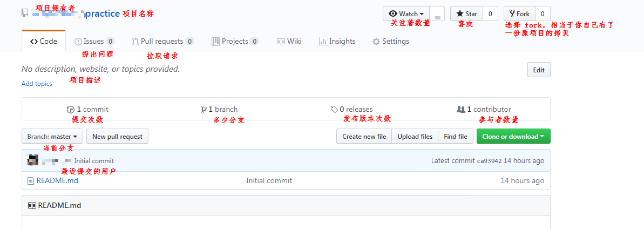644x229 pixels.
Task: Click the Pull requests counter badge
Action: pyautogui.click(x=189, y=41)
